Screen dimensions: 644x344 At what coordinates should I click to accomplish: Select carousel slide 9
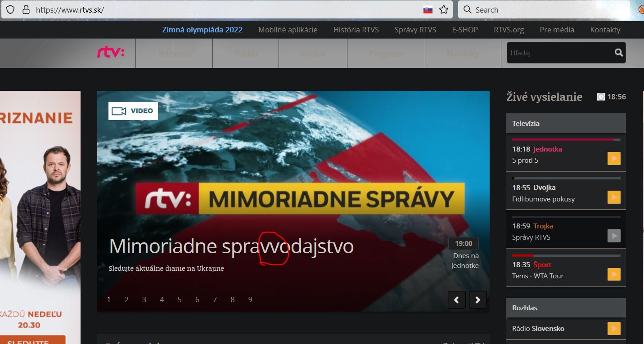pos(250,299)
